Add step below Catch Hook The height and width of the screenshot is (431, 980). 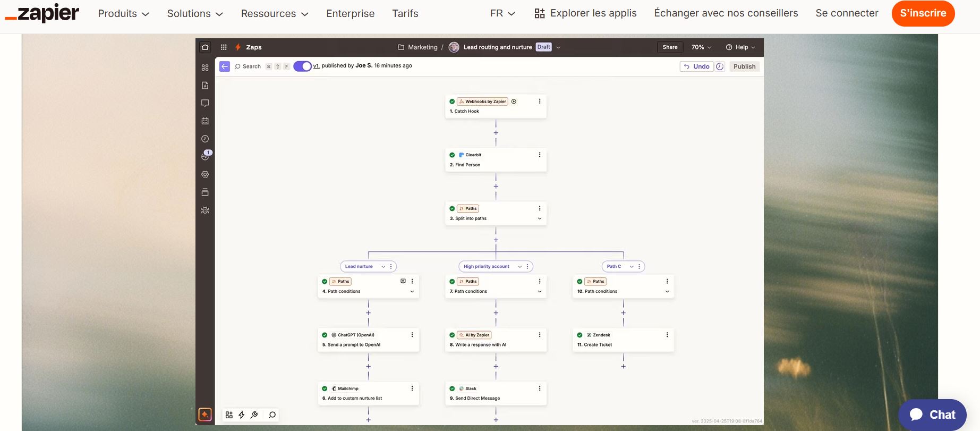pyautogui.click(x=496, y=133)
